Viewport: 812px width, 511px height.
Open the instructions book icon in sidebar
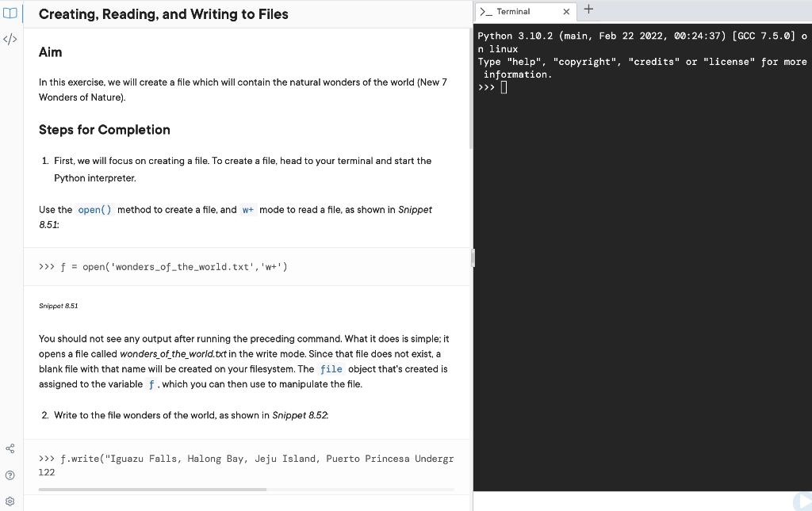pyautogui.click(x=10, y=13)
